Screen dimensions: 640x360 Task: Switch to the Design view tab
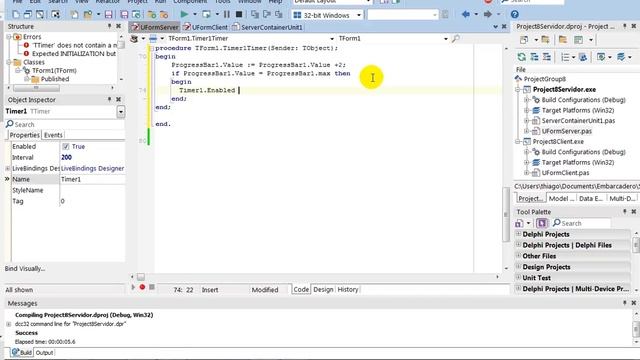pyautogui.click(x=323, y=289)
